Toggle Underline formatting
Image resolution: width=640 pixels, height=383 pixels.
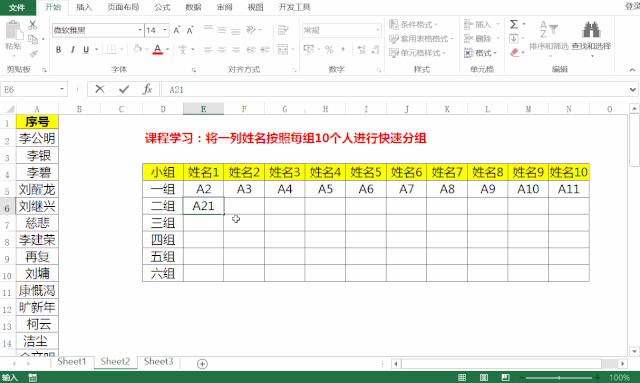86,50
